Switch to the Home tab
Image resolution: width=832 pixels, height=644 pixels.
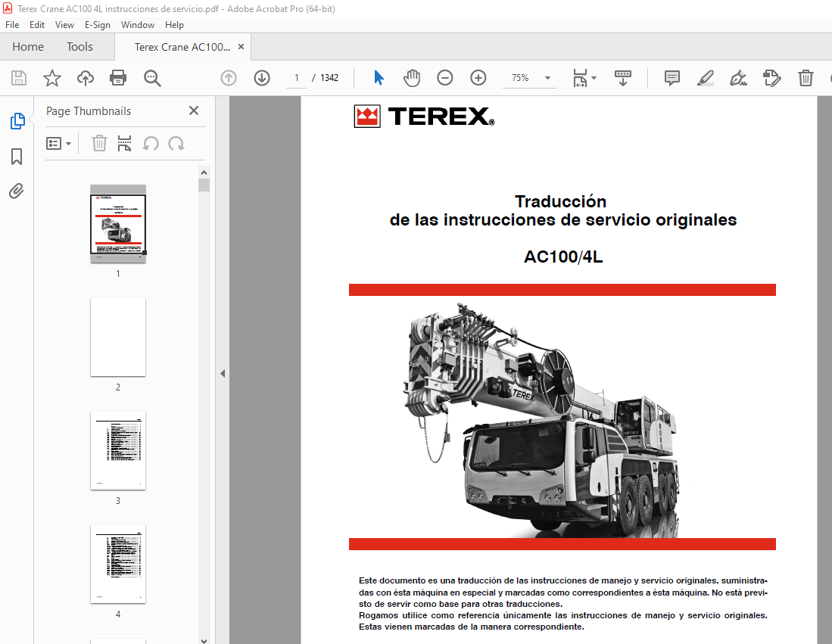point(28,47)
